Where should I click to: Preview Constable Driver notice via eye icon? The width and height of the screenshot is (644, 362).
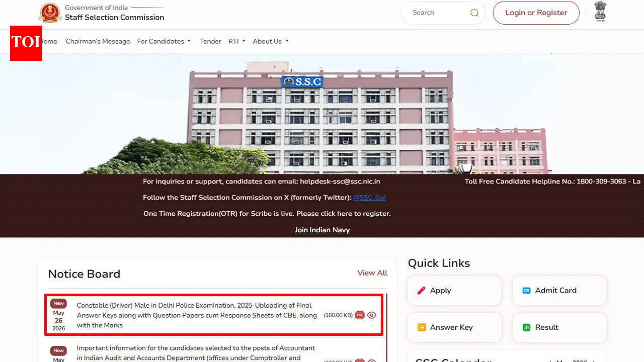(372, 315)
